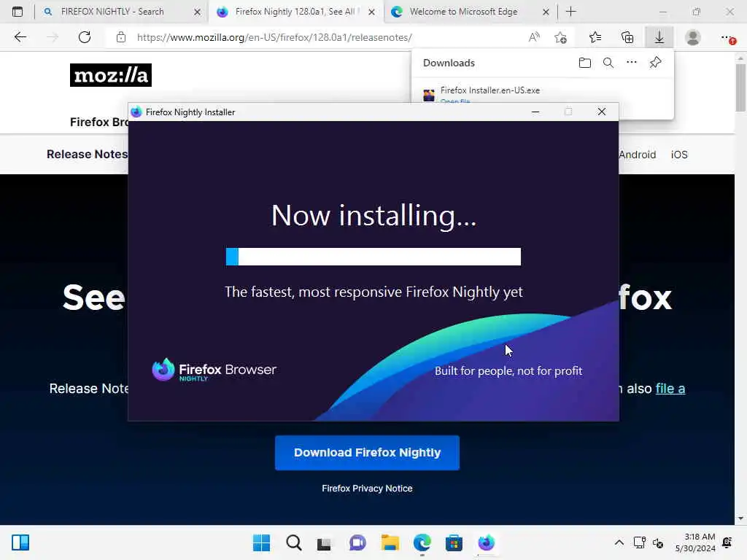This screenshot has width=747, height=560.
Task: Click the address bar URL
Action: coord(274,37)
